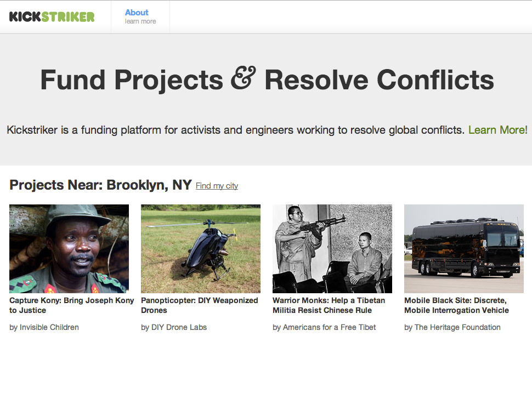Click Americans for a Free Tibet author
532x399 pixels.
(x=329, y=327)
